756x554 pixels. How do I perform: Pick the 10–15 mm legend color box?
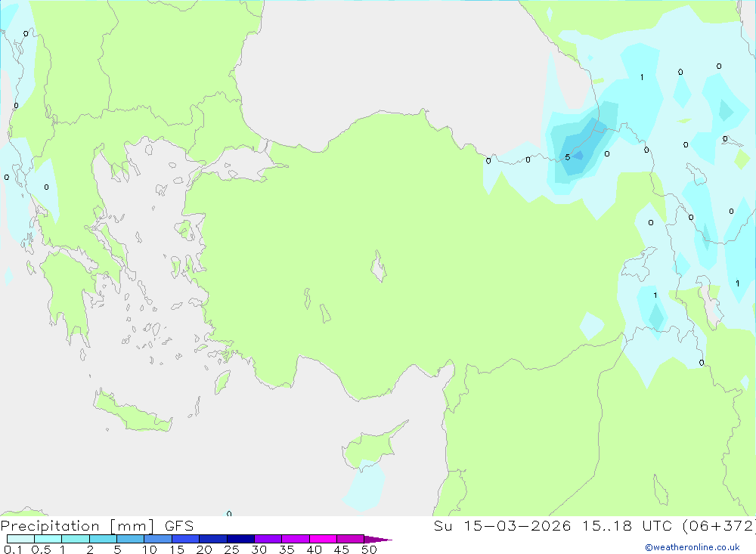click(x=158, y=539)
